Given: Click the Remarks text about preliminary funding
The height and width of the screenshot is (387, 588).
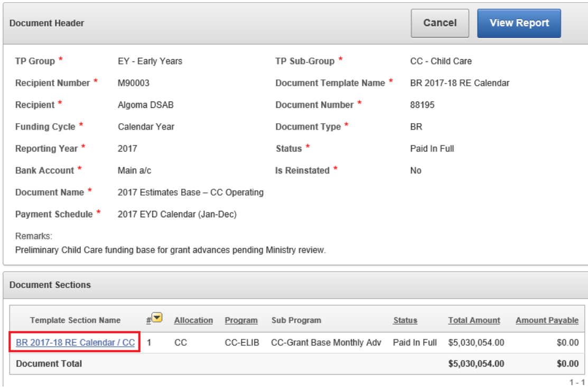Looking at the screenshot, I should pos(170,250).
